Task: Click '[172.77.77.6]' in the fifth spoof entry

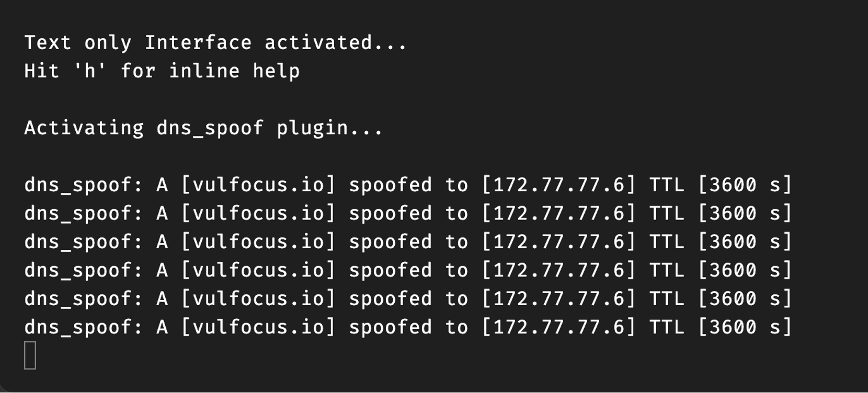Action: (x=558, y=299)
